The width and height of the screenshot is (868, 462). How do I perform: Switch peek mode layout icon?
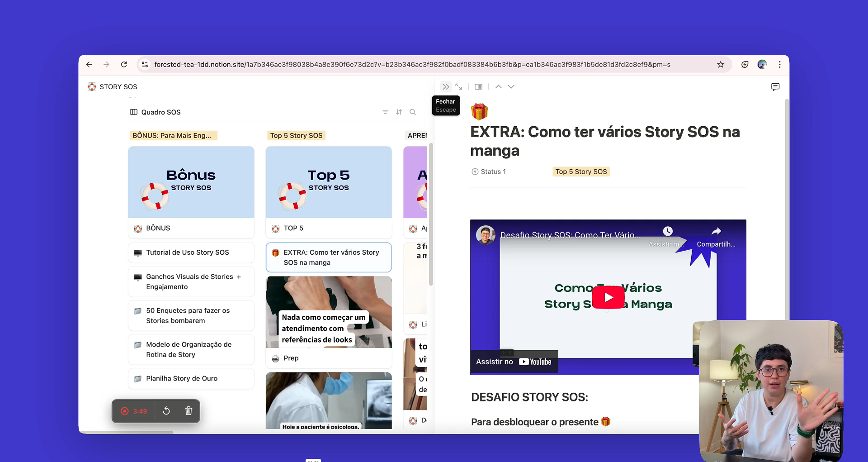point(478,87)
